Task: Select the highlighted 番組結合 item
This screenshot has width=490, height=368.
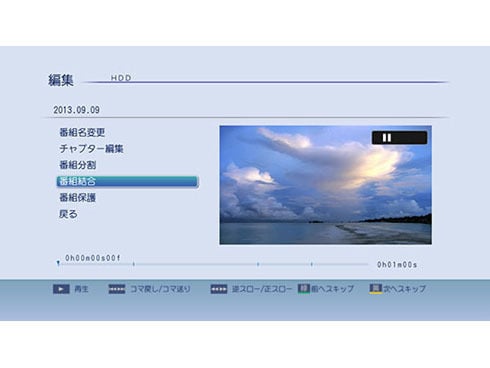Action: [128, 182]
